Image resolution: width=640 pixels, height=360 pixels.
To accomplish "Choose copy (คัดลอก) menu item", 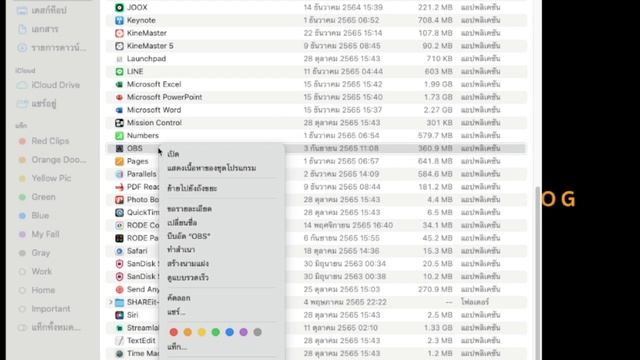I will (179, 298).
